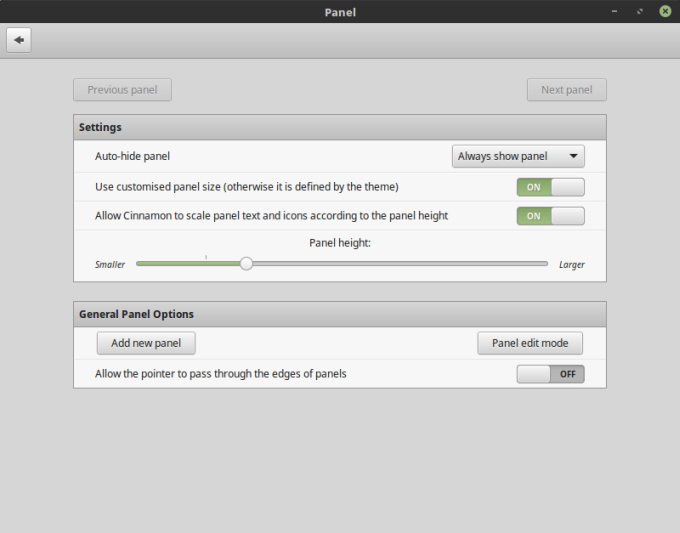Click the Larger label
Image resolution: width=680 pixels, height=533 pixels.
pyautogui.click(x=572, y=265)
